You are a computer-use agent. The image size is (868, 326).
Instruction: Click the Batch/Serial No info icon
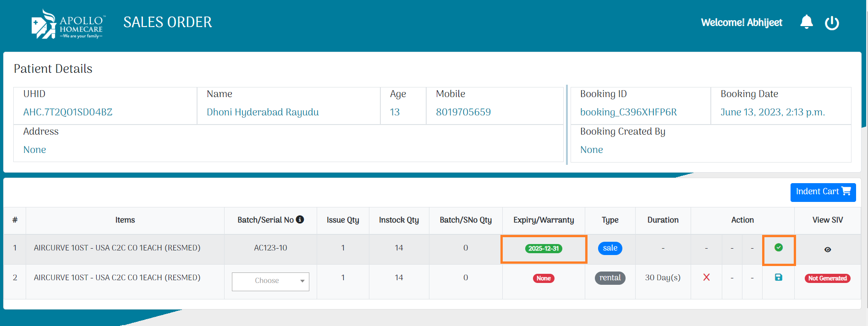[300, 220]
